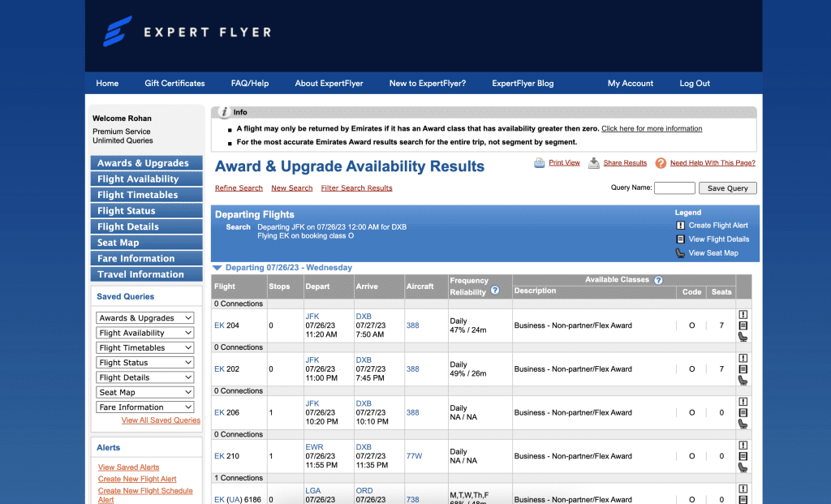Open the Flight Availability saved queries dropdown
This screenshot has width=831, height=504.
[x=144, y=332]
